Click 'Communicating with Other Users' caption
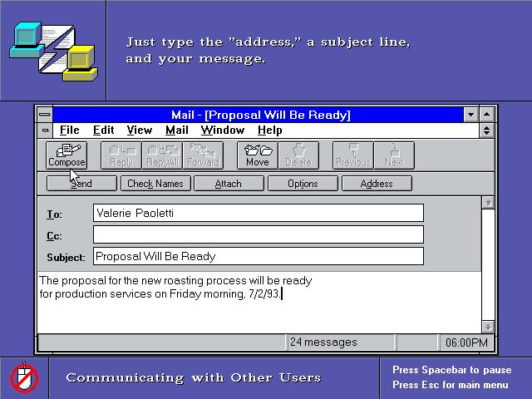This screenshot has width=532, height=399. pyautogui.click(x=194, y=377)
